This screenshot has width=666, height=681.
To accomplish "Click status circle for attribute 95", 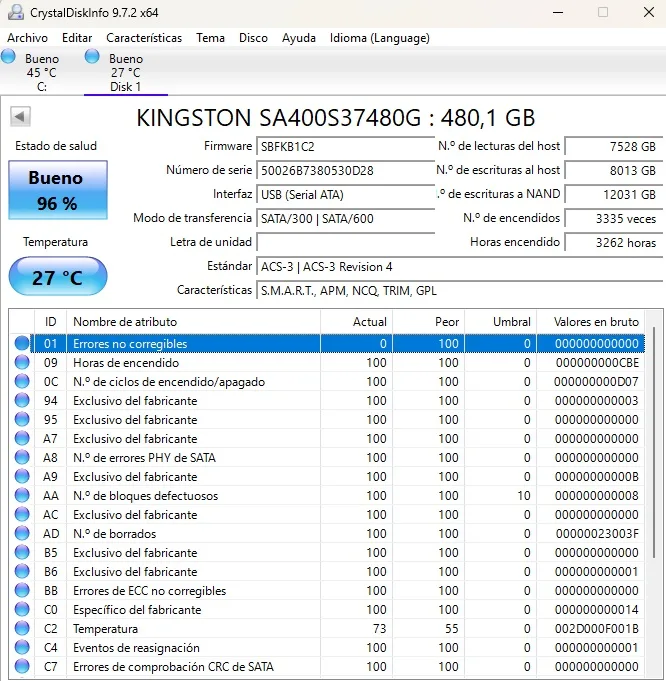I will [x=22, y=420].
